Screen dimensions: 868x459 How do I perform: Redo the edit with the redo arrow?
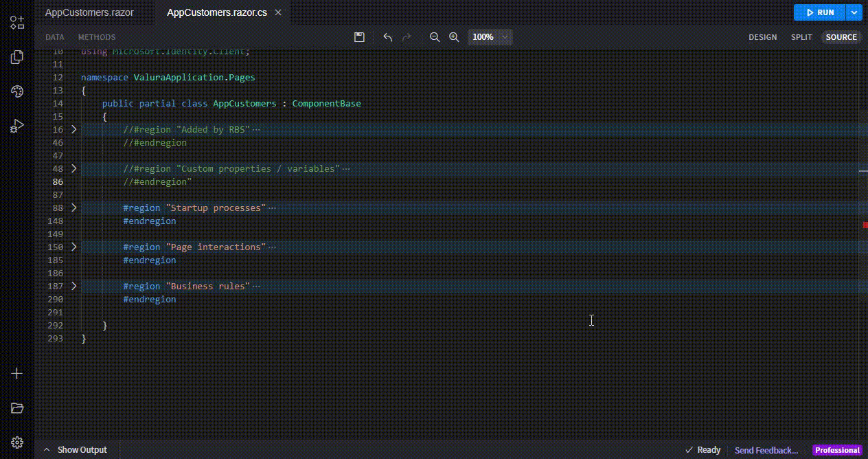pyautogui.click(x=407, y=37)
